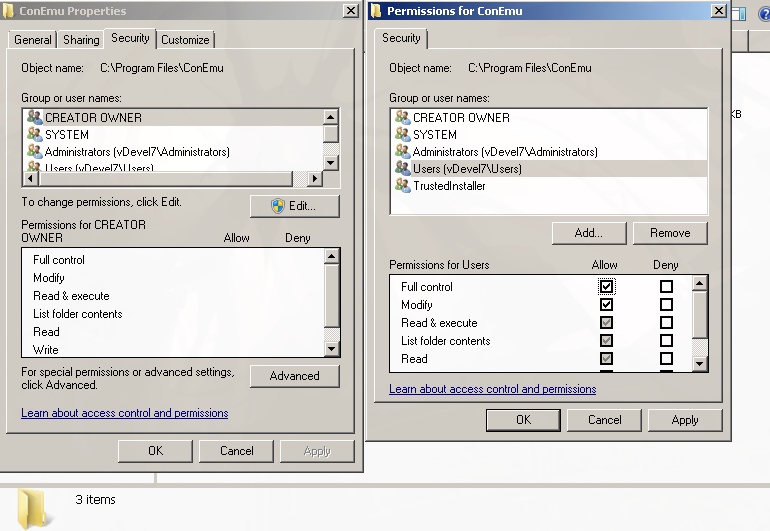Click Cancel in Permissions for ConEmu

[605, 420]
